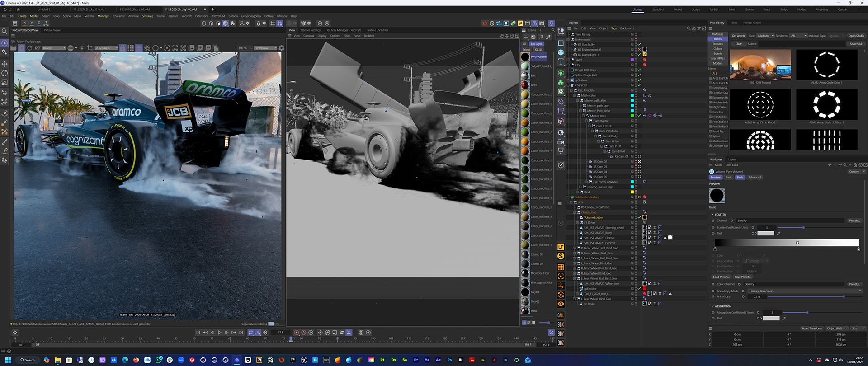Toggle X axis lock in top toolbar
868x366 pixels.
pyautogui.click(x=24, y=23)
